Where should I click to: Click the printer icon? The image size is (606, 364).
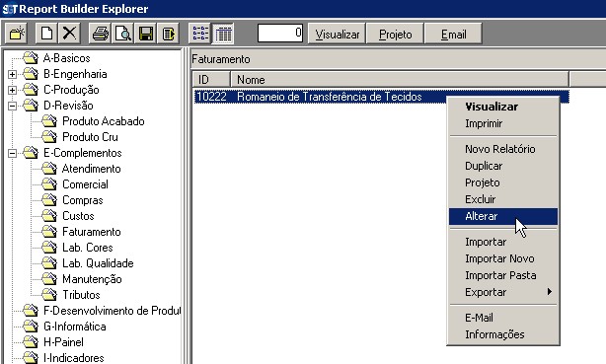coord(100,34)
